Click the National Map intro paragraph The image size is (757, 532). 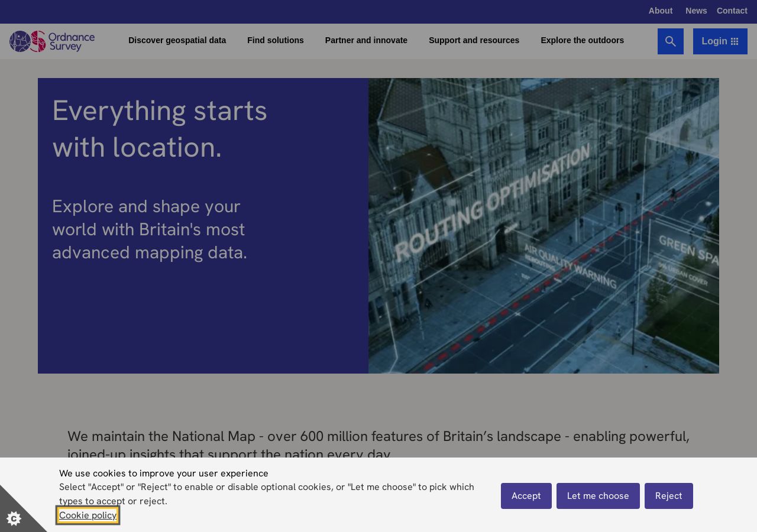tap(378, 445)
